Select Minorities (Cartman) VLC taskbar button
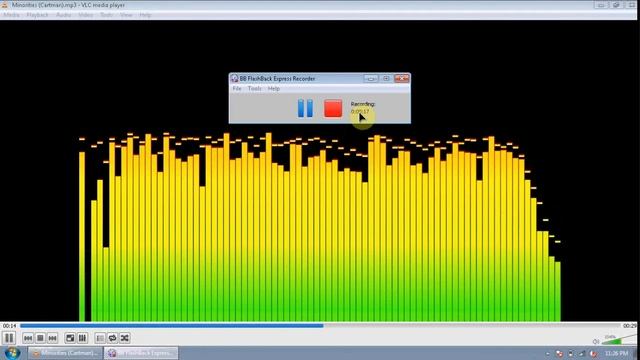This screenshot has height=360, width=640. coord(65,353)
